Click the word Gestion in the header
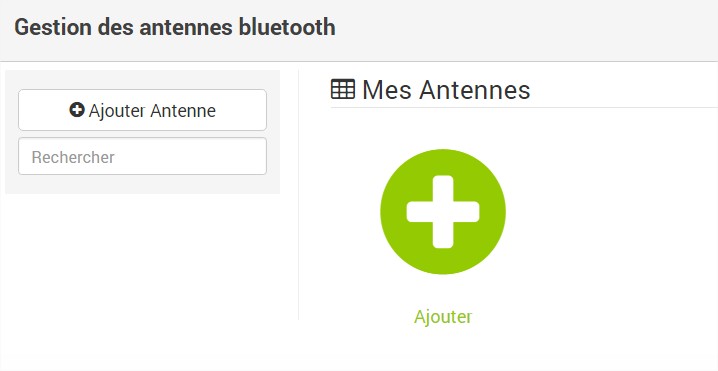This screenshot has width=718, height=371. 53,27
